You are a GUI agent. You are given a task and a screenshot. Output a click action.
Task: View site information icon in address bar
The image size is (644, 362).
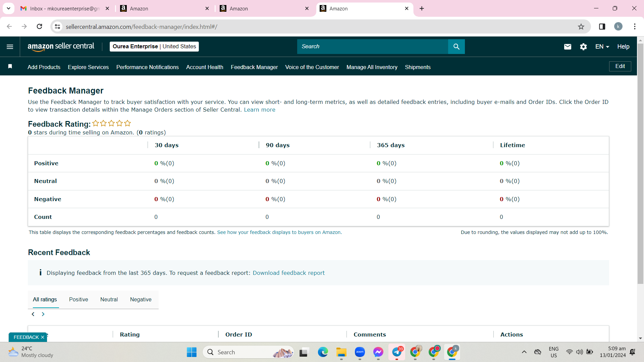click(58, 26)
